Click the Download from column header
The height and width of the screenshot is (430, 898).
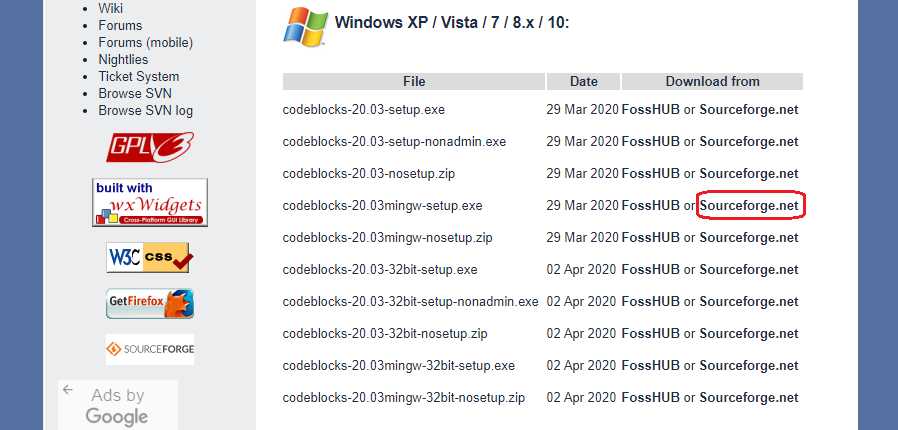(x=712, y=81)
